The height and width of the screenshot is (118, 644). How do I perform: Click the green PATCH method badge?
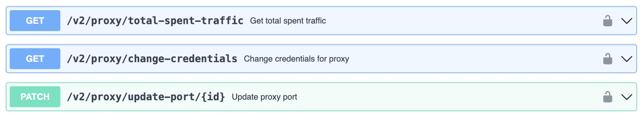pyautogui.click(x=35, y=97)
